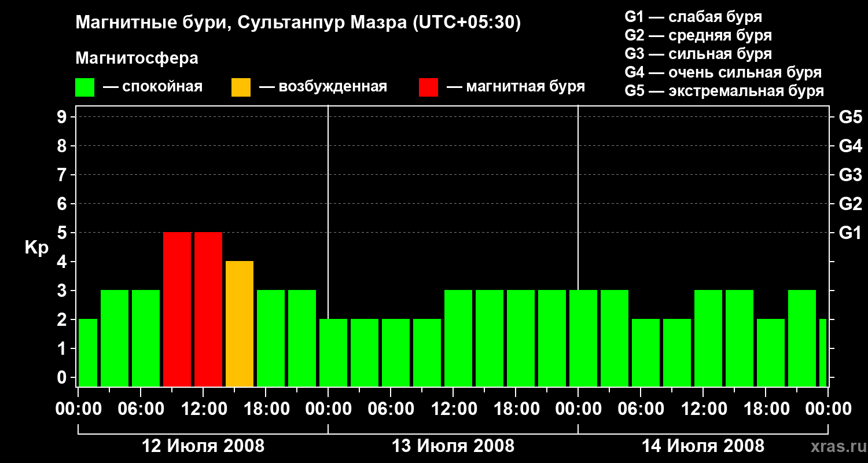The image size is (868, 463).
Task: Click the 'Kp' axis label
Action: [36, 248]
